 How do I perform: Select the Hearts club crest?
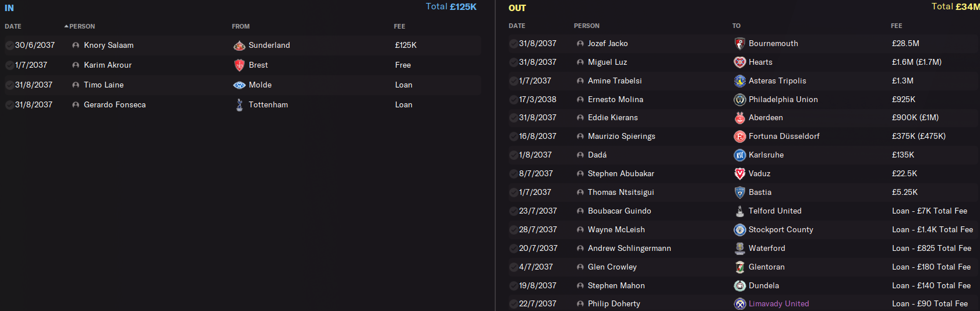click(x=739, y=62)
